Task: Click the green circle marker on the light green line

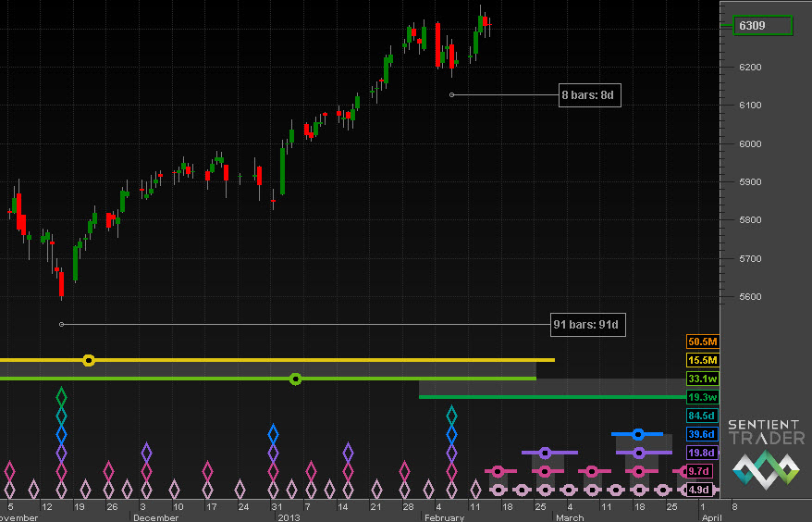Action: click(296, 379)
